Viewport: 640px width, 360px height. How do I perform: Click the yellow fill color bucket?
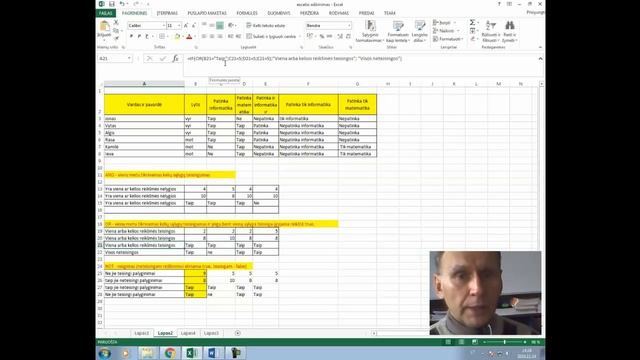177,36
